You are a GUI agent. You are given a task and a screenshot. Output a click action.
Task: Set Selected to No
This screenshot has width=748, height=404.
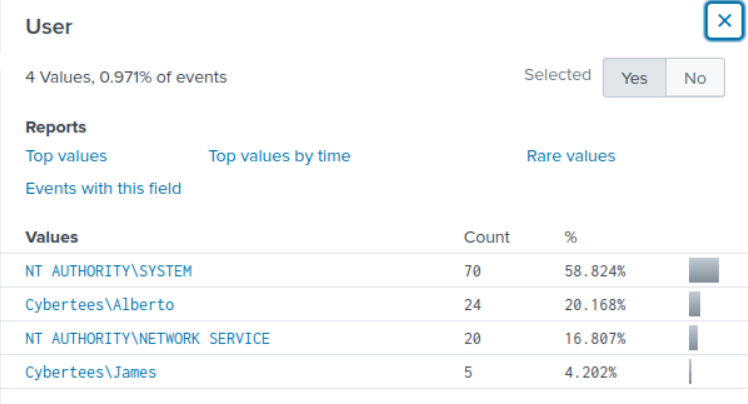[695, 78]
